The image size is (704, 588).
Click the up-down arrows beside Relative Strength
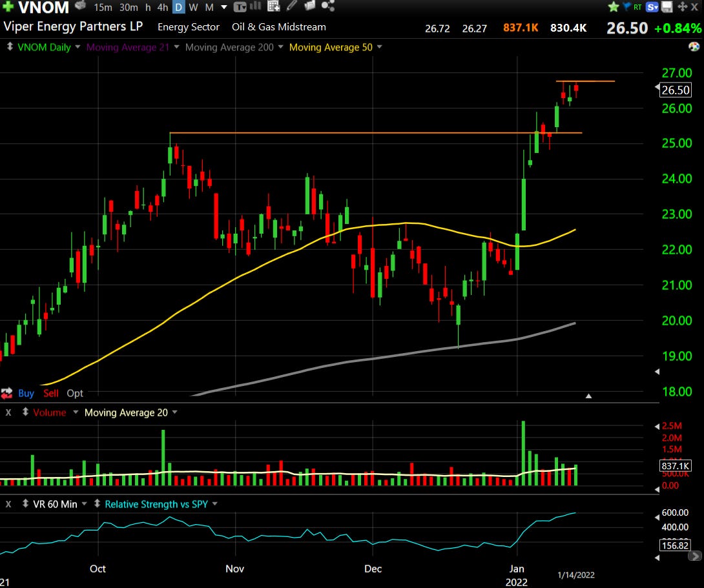pyautogui.click(x=97, y=503)
